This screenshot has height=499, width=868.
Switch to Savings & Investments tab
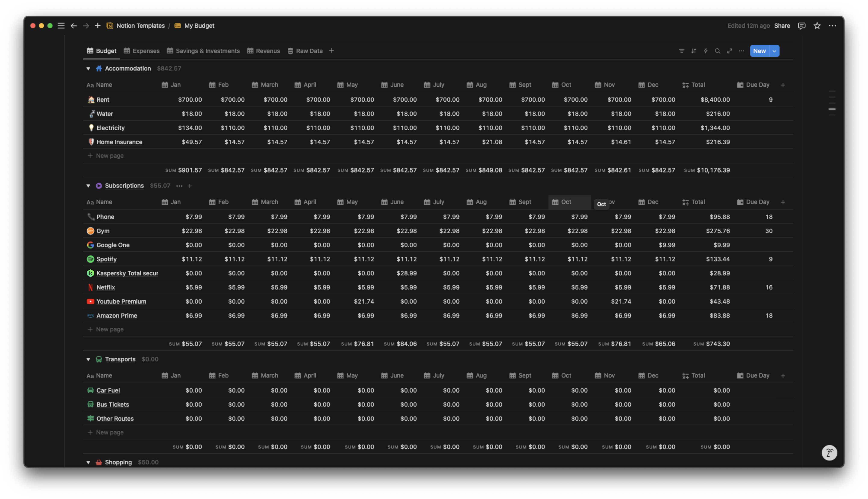[203, 51]
